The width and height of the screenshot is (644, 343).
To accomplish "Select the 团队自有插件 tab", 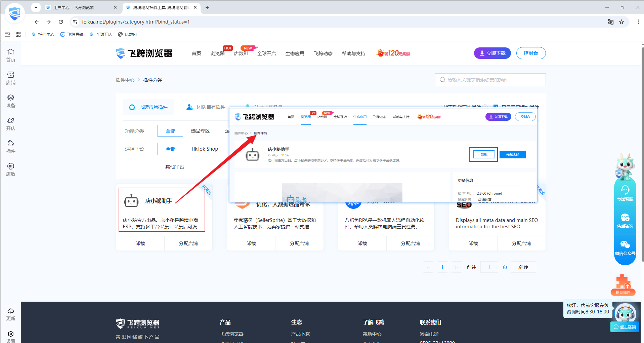I will click(206, 107).
